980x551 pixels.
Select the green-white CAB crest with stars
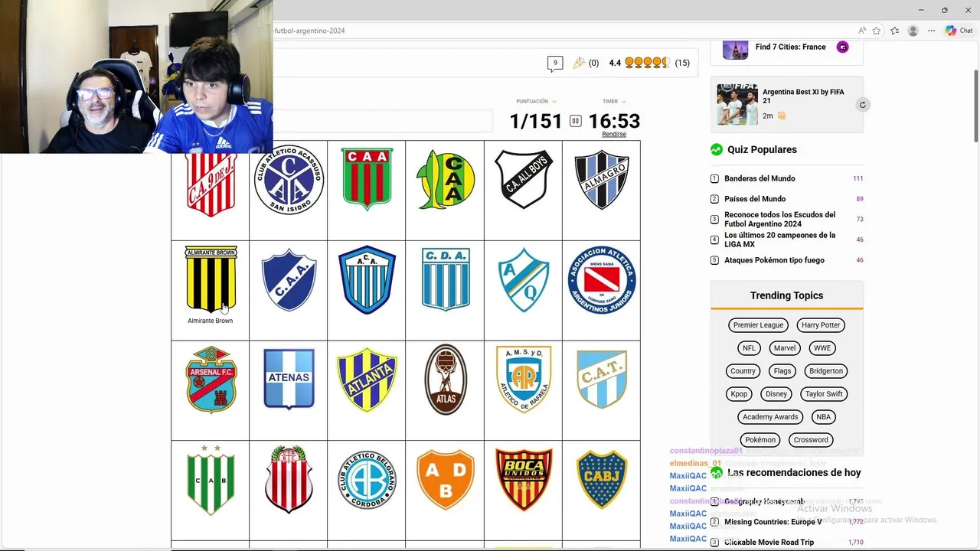tap(211, 480)
